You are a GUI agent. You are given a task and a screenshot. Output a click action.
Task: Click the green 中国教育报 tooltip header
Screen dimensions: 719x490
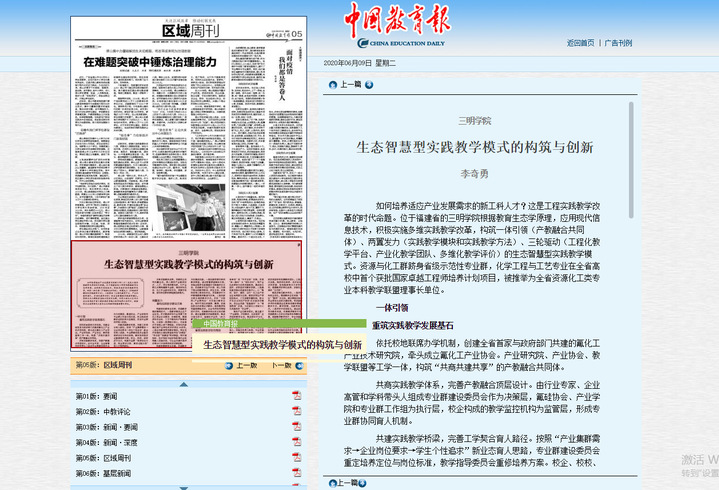click(279, 324)
